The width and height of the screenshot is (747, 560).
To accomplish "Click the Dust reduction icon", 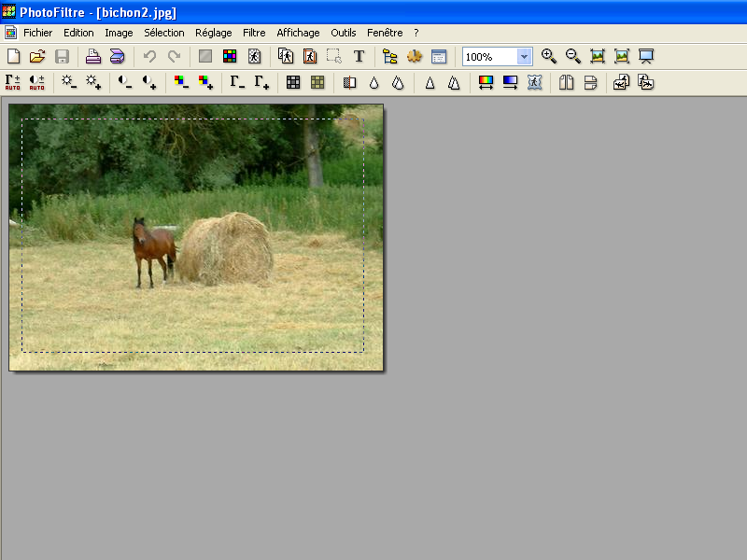I will click(349, 82).
